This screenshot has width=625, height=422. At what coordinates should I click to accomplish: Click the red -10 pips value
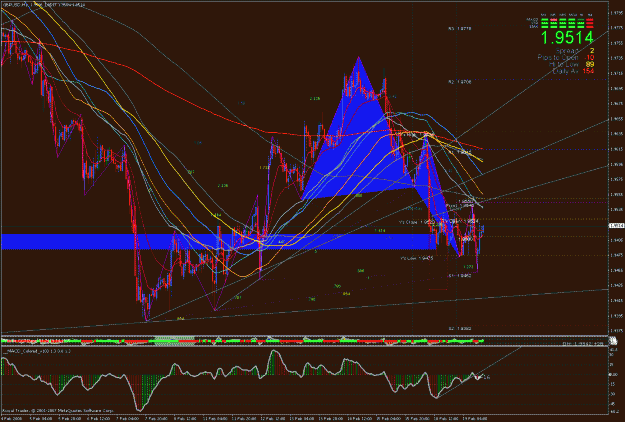click(x=589, y=58)
